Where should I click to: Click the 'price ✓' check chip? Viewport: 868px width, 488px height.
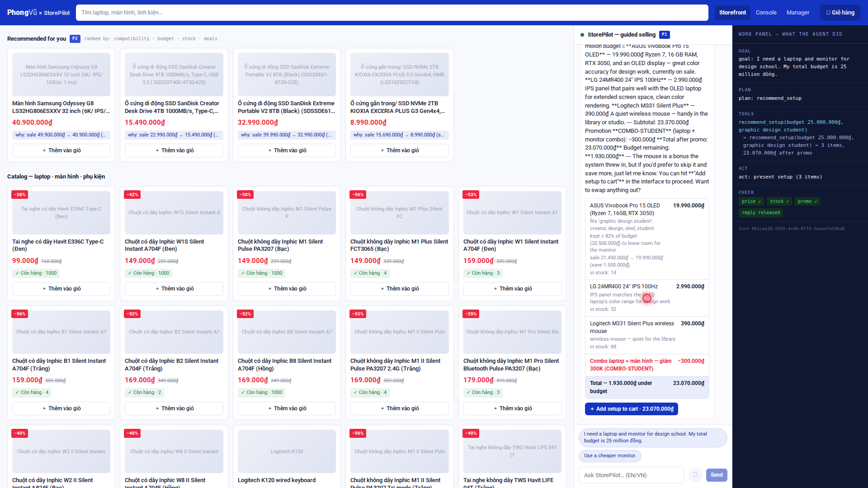(751, 202)
